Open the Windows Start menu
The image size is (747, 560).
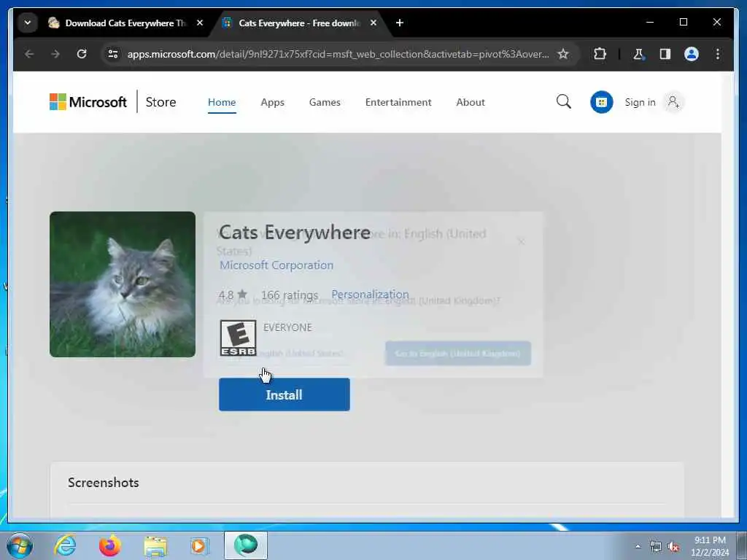click(x=20, y=545)
